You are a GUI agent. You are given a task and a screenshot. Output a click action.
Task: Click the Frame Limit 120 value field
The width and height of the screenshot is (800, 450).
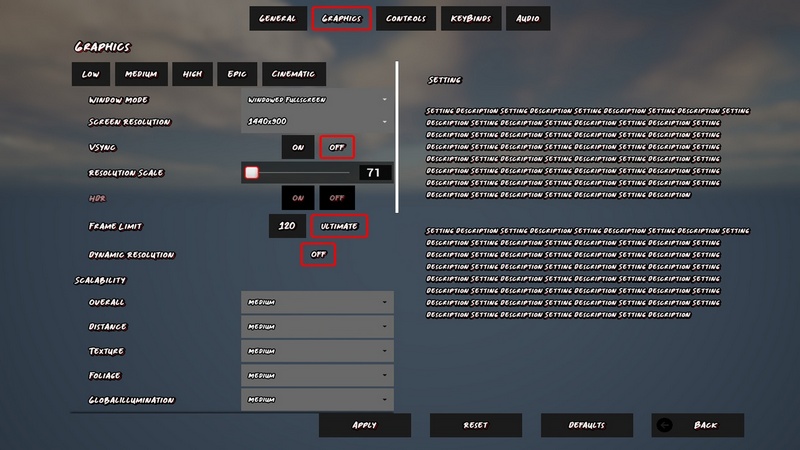287,226
